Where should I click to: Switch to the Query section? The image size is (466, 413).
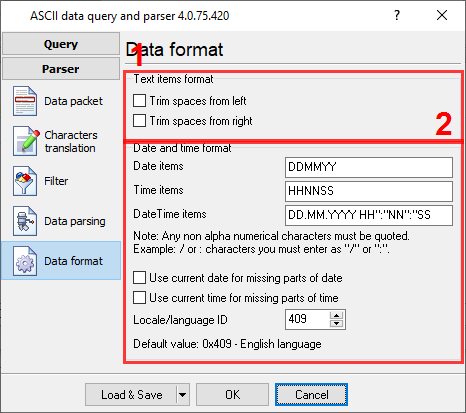point(61,44)
